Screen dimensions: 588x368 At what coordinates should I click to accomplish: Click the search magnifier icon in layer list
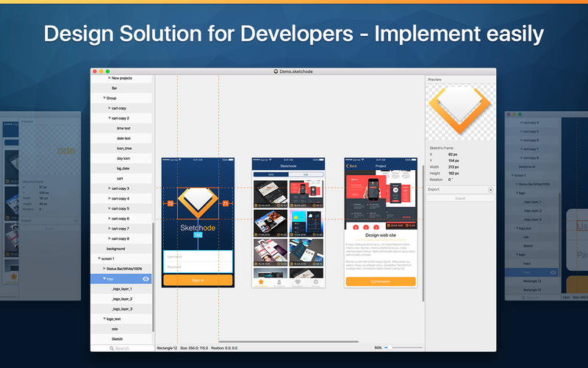(x=111, y=348)
